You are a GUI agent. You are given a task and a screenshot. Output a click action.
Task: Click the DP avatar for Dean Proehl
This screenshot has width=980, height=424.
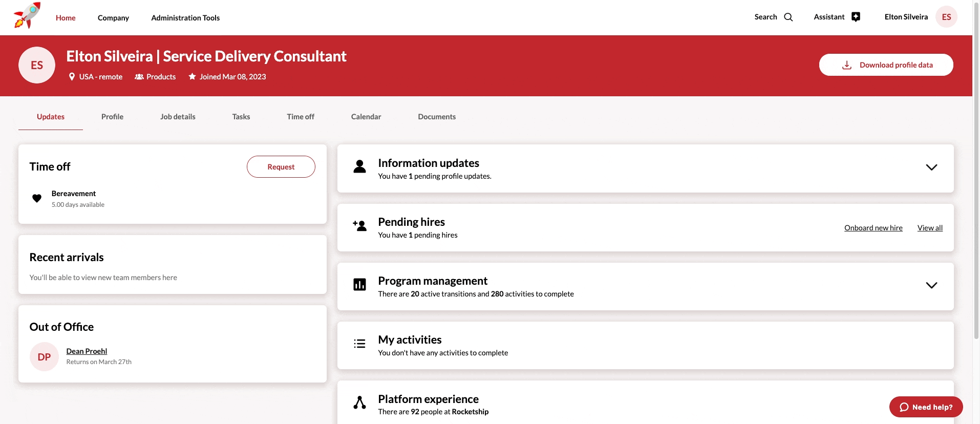point(44,357)
